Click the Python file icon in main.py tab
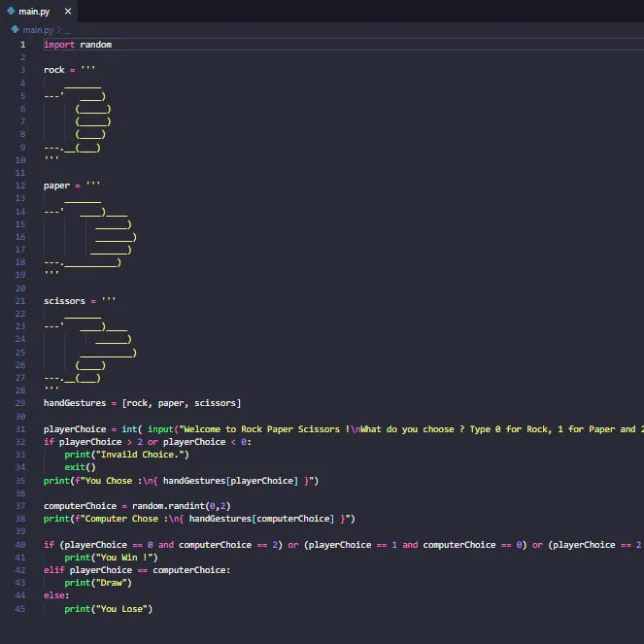Screen dimensions: 644x644 click(11, 11)
